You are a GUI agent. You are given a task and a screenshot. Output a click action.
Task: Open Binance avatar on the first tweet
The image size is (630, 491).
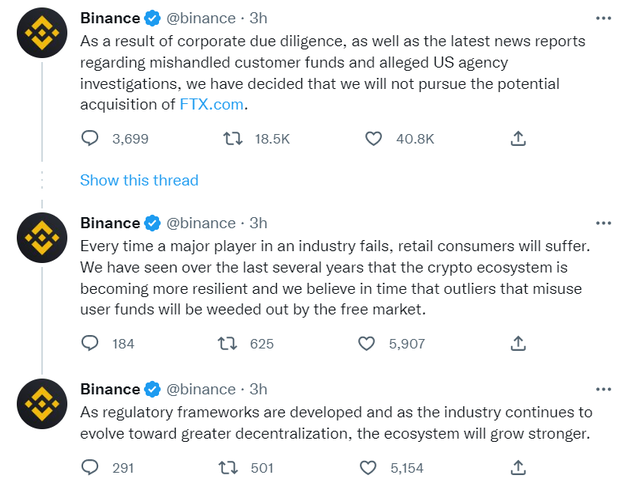42,33
